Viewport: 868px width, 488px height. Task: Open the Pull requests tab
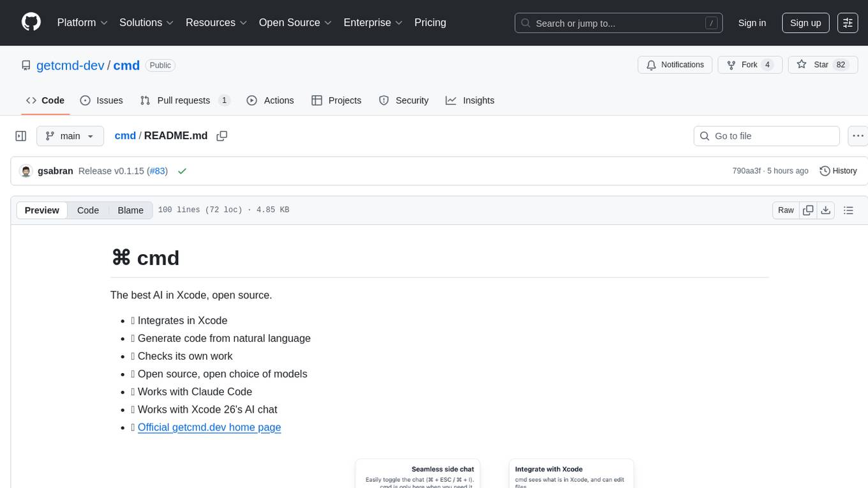click(x=185, y=100)
